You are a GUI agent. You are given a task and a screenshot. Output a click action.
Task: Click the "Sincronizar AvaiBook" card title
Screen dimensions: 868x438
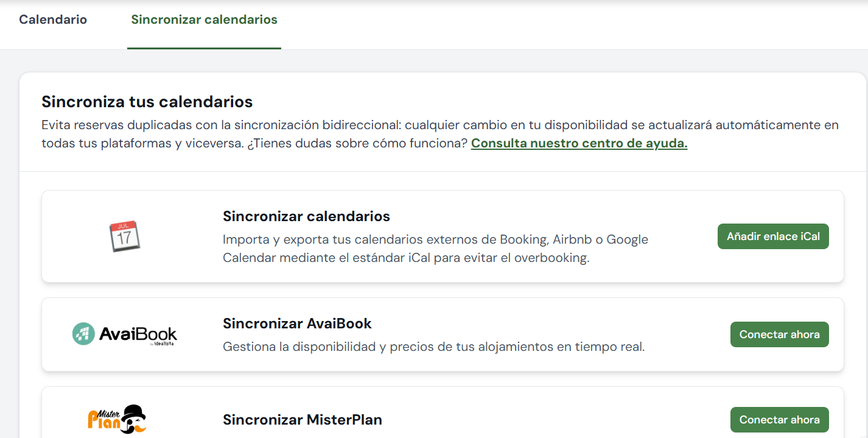(x=297, y=323)
